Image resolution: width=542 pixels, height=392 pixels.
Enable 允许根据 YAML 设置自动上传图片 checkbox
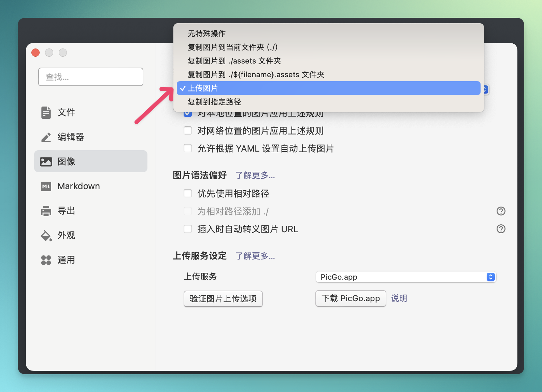188,148
